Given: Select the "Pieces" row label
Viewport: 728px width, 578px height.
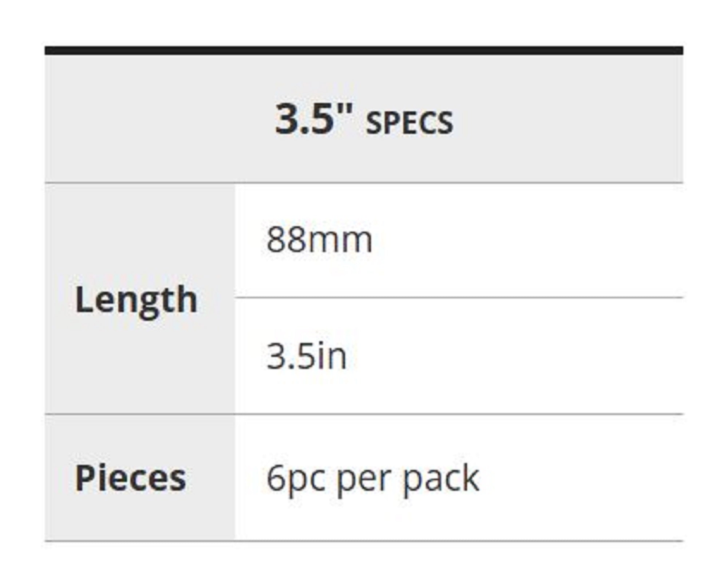Looking at the screenshot, I should (x=130, y=478).
